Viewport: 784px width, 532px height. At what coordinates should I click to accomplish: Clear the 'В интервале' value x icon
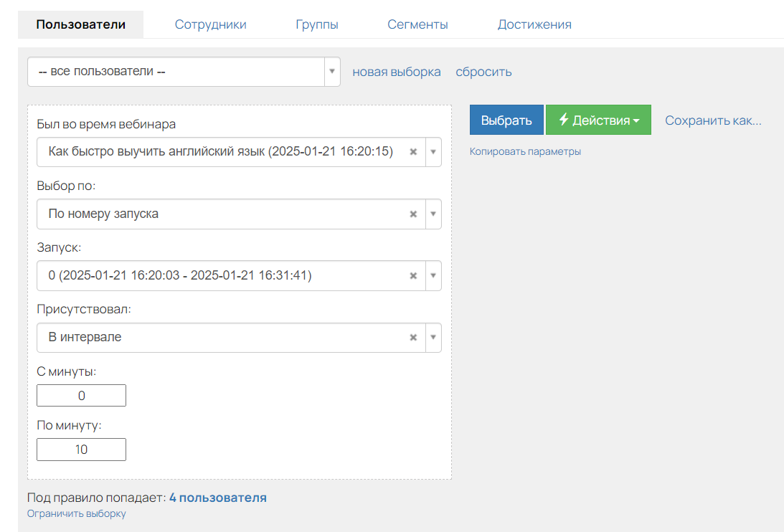tap(413, 338)
